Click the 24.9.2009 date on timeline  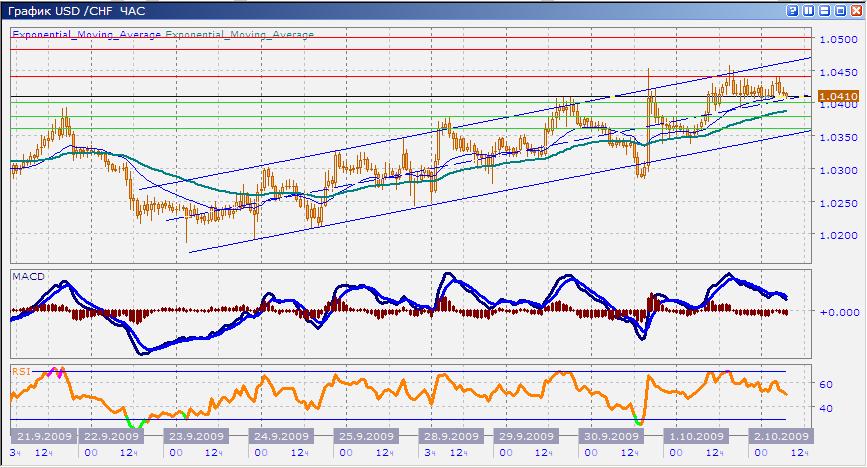point(277,437)
